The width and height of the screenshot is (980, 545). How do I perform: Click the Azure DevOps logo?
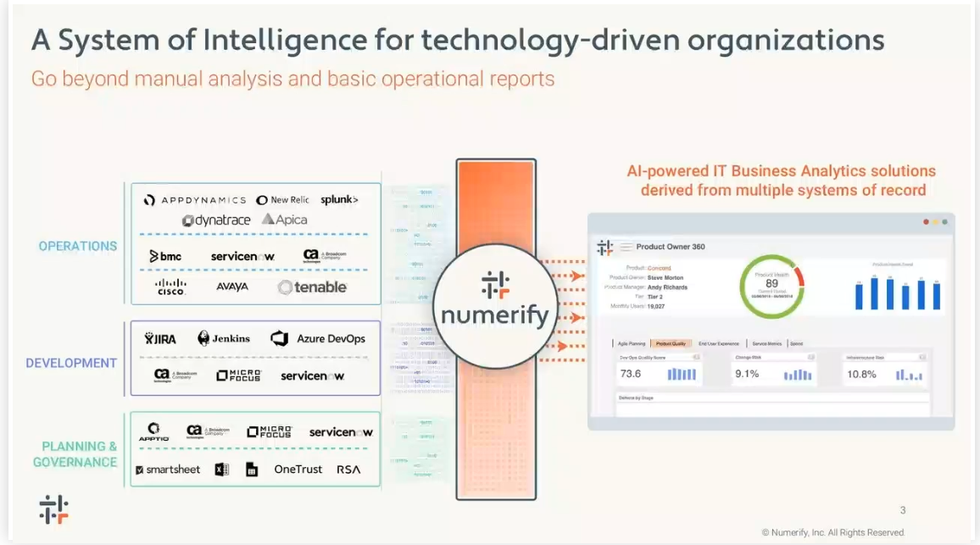[x=318, y=338]
